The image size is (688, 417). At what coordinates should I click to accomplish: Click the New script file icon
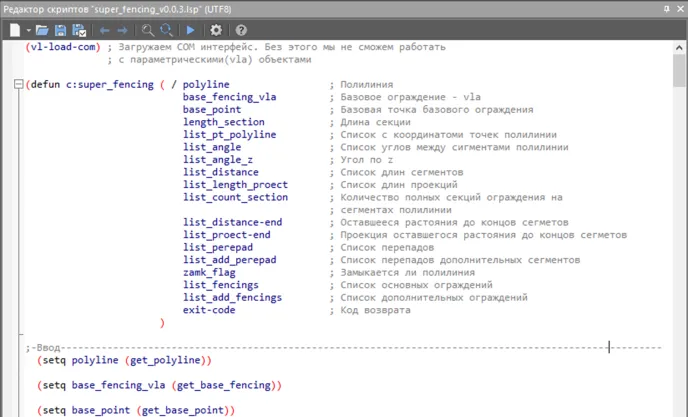[14, 31]
